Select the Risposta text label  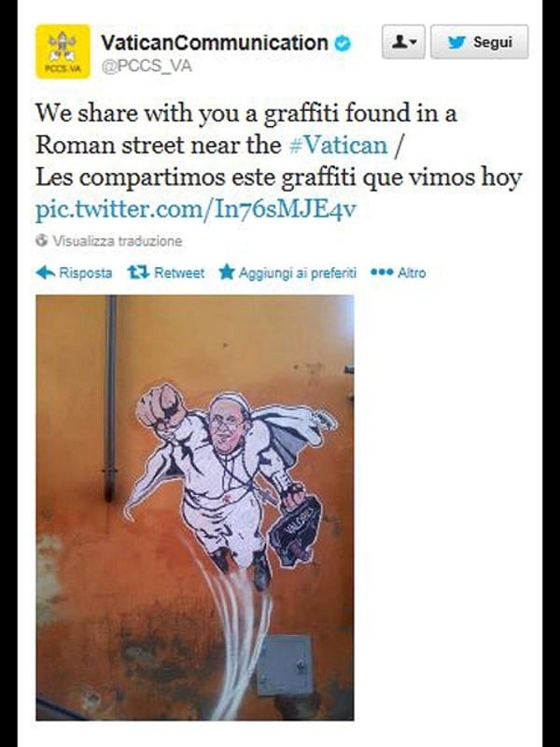(x=86, y=273)
